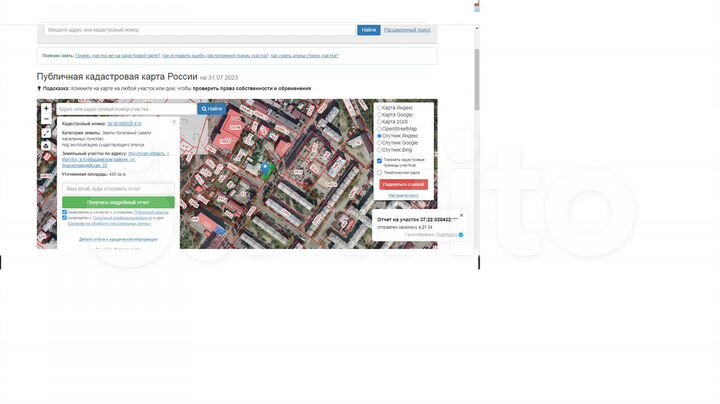This screenshot has height=404, width=720.
Task: Select Спутник Bing layer option
Action: [379, 150]
